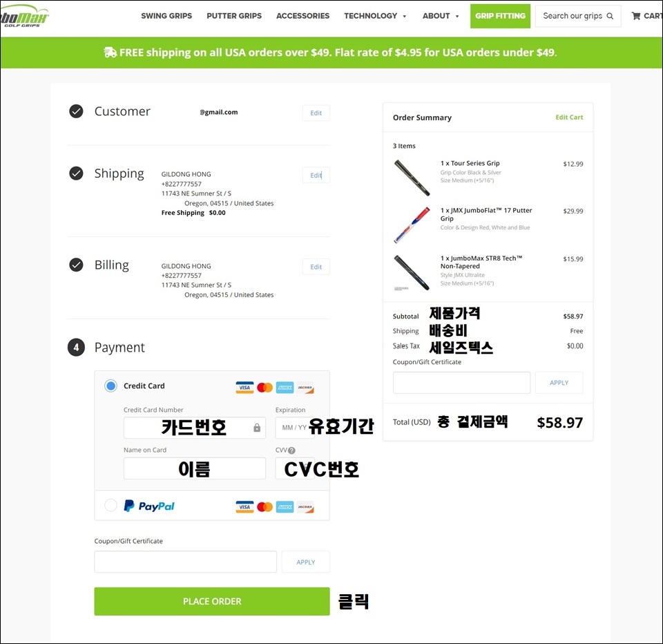
Task: Click the CVV help question mark icon
Action: (x=291, y=451)
